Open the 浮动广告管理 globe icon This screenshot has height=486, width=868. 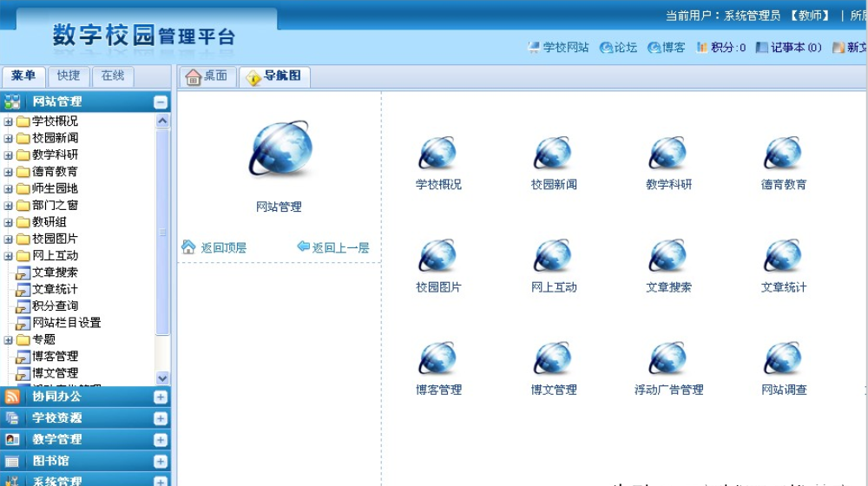tap(667, 358)
